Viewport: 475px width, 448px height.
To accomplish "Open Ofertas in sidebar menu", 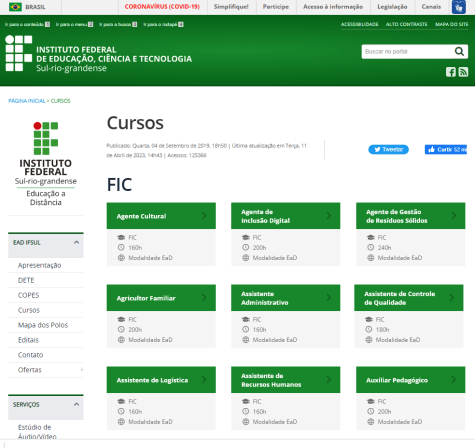I will 30,370.
